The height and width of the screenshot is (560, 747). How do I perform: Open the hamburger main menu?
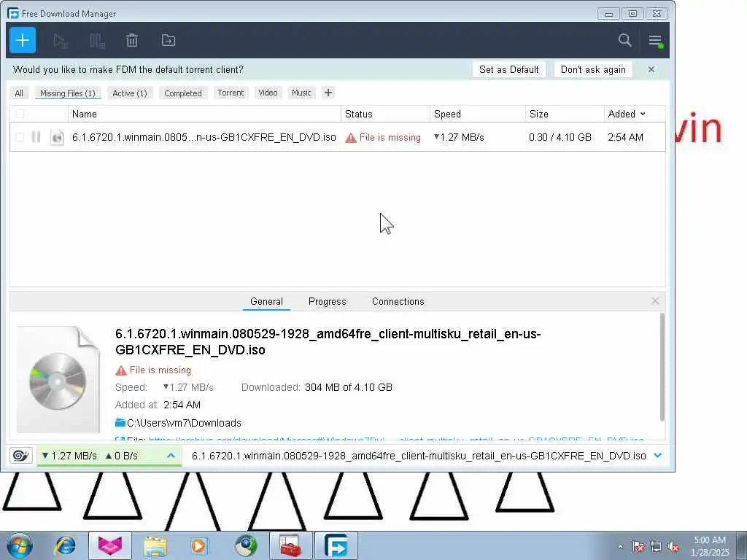pos(656,41)
